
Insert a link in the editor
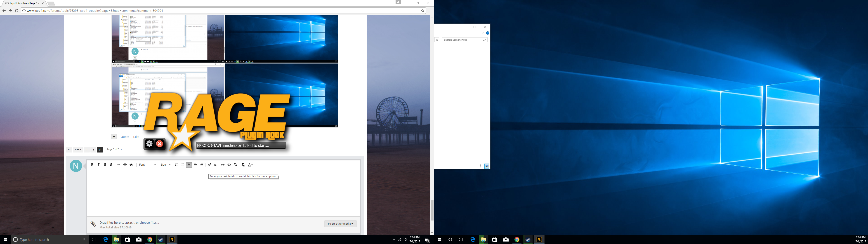pos(119,165)
